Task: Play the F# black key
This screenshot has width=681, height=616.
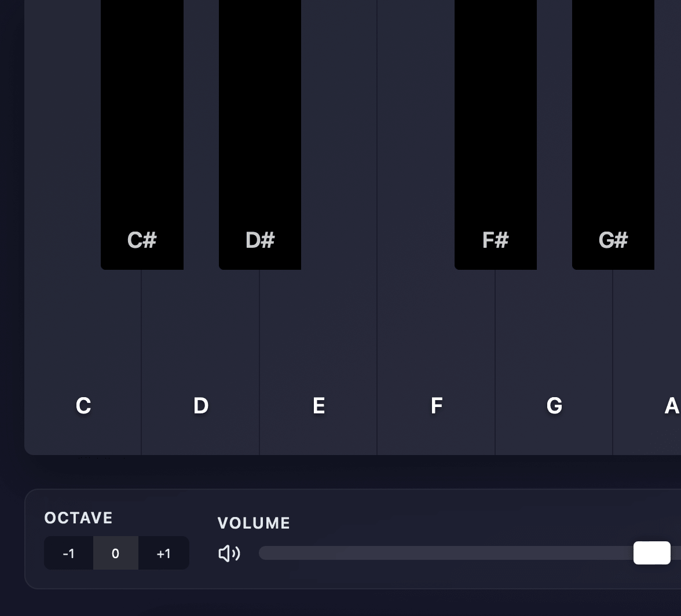Action: pyautogui.click(x=496, y=134)
